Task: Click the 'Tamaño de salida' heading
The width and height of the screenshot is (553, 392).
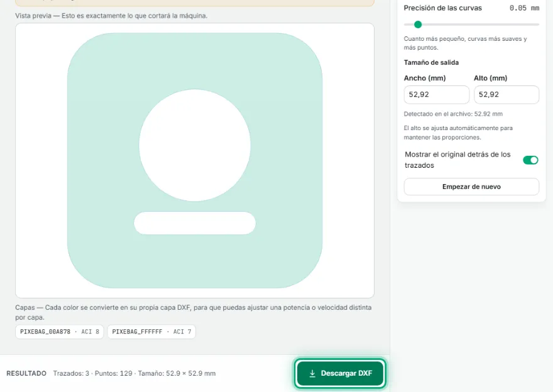Action: [x=431, y=62]
